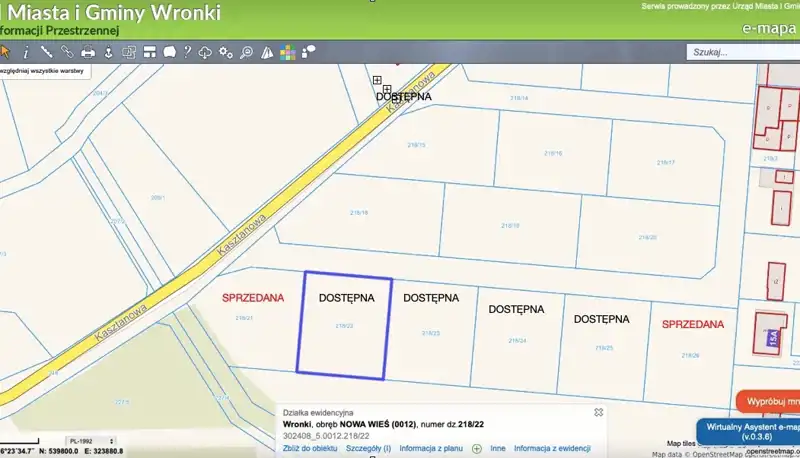
Task: Open the gears settings tool
Action: (226, 52)
